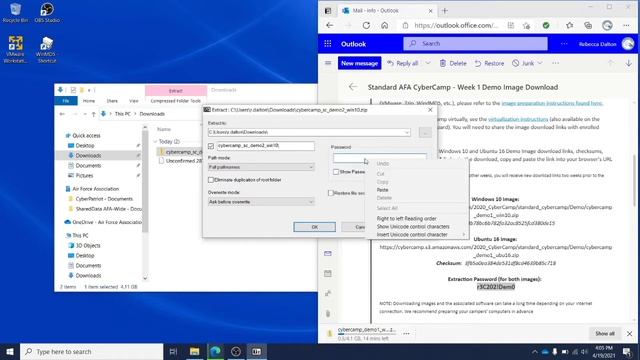Switch to the View tab in File Explorer
Screen dimensions: 640x360
tap(134, 101)
